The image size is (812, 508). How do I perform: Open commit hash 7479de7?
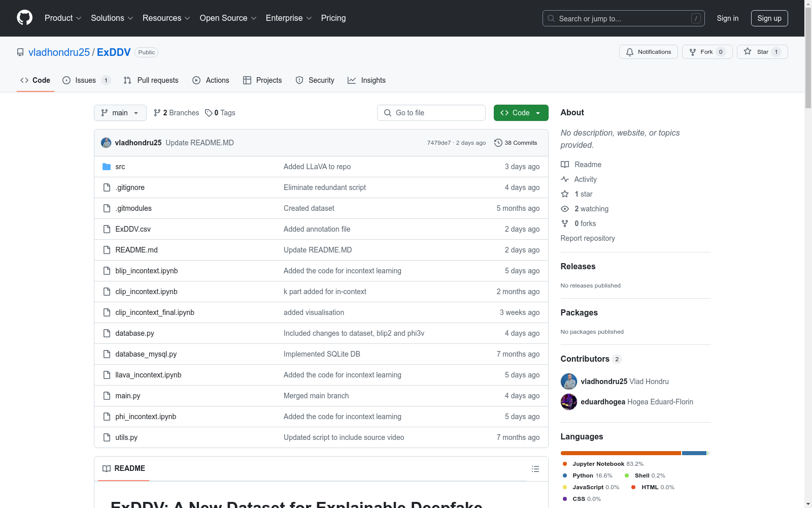point(439,143)
